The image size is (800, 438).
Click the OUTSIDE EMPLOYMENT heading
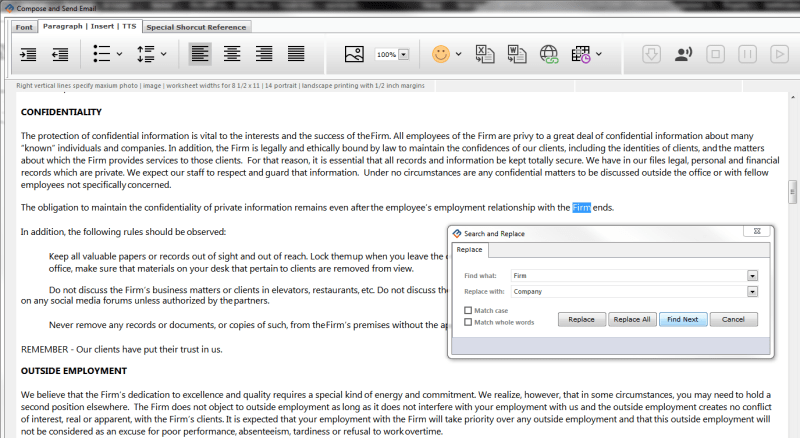pos(74,371)
